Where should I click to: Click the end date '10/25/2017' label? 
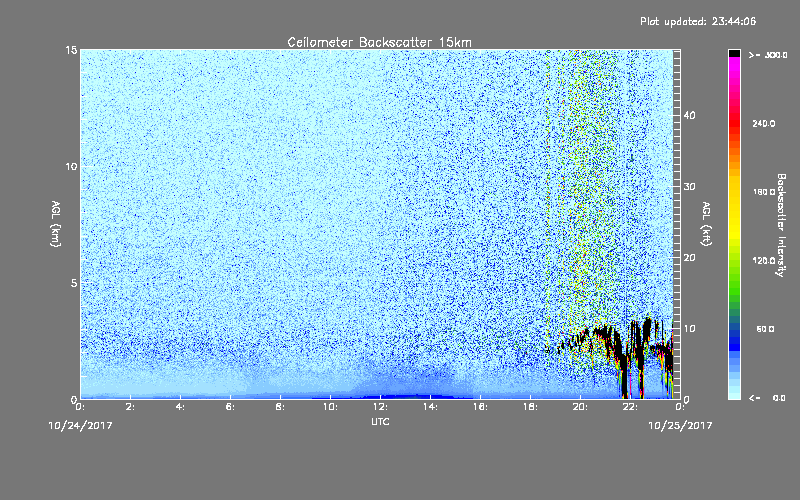(x=680, y=426)
